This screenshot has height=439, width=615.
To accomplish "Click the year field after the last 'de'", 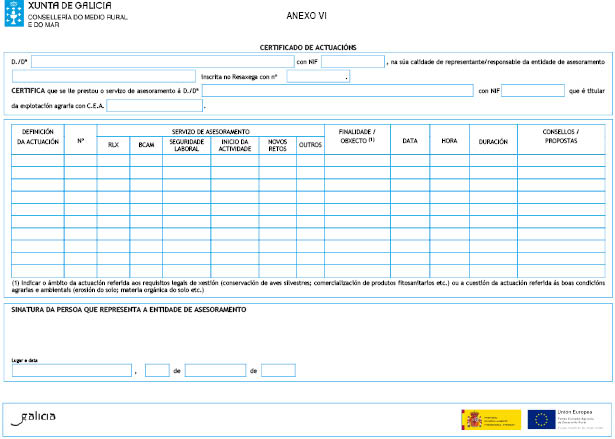I will click(278, 370).
